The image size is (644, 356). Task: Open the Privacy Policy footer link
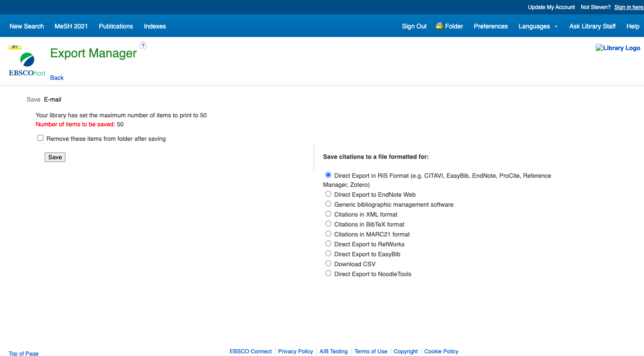tap(296, 351)
